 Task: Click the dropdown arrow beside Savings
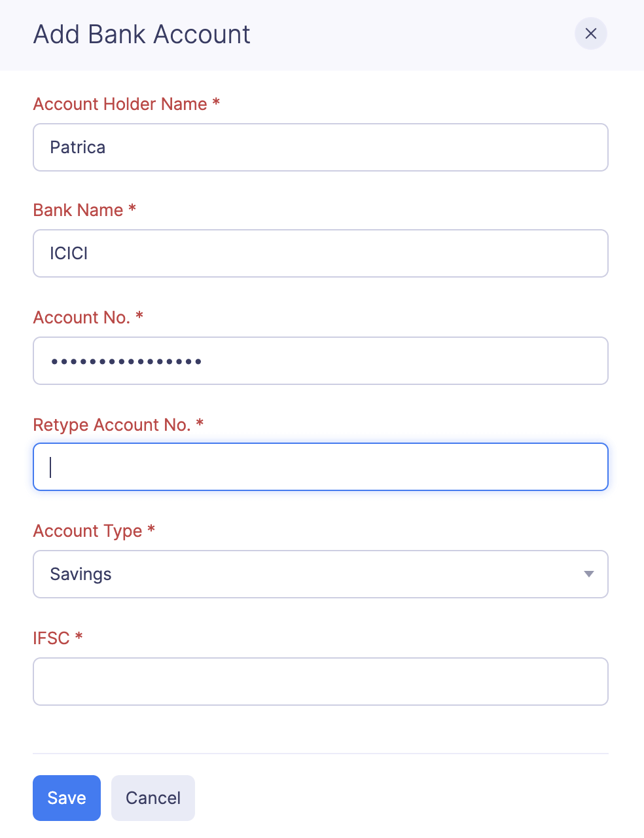click(x=588, y=574)
